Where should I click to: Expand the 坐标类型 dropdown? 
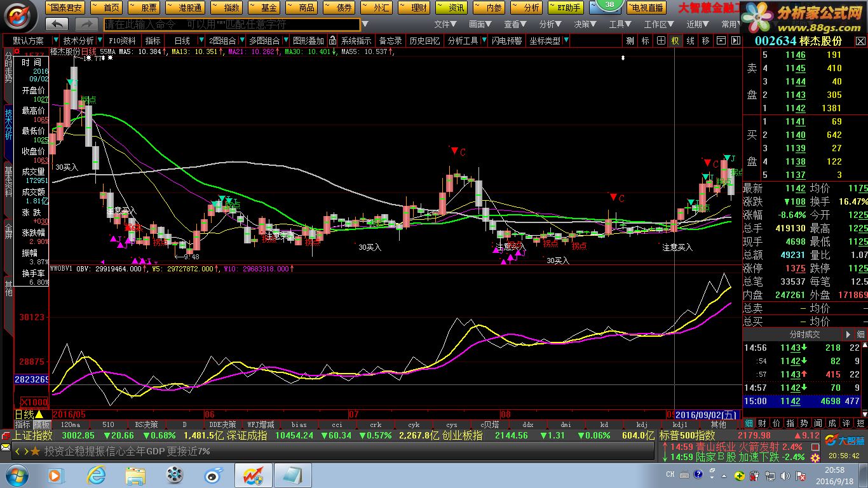coord(566,41)
